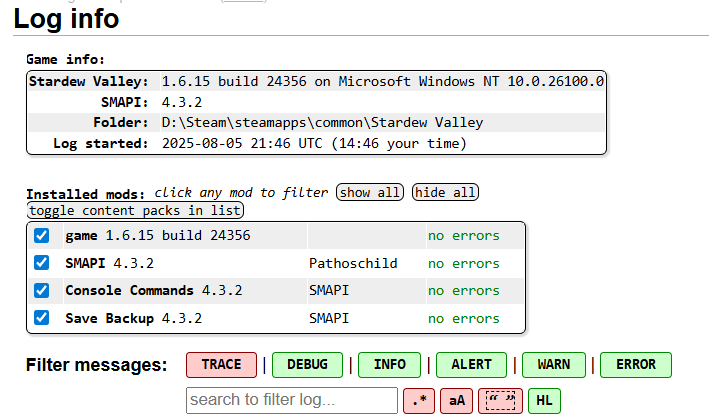Click toggle content packs in list
The image size is (709, 414).
pos(135,211)
